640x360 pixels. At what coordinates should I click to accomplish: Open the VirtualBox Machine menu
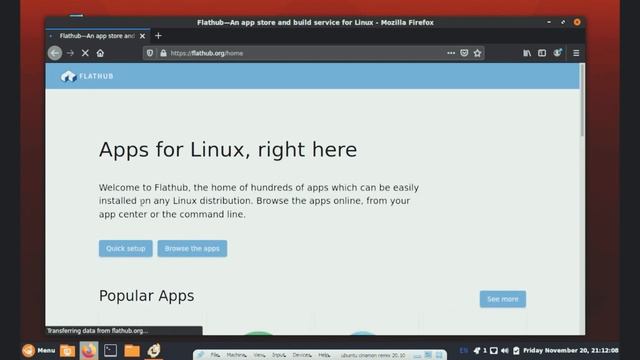click(236, 355)
